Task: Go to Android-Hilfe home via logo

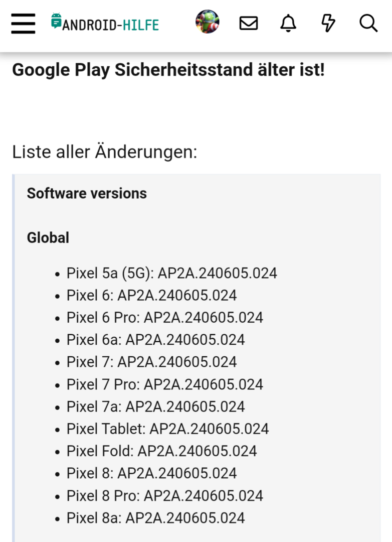Action: point(105,23)
